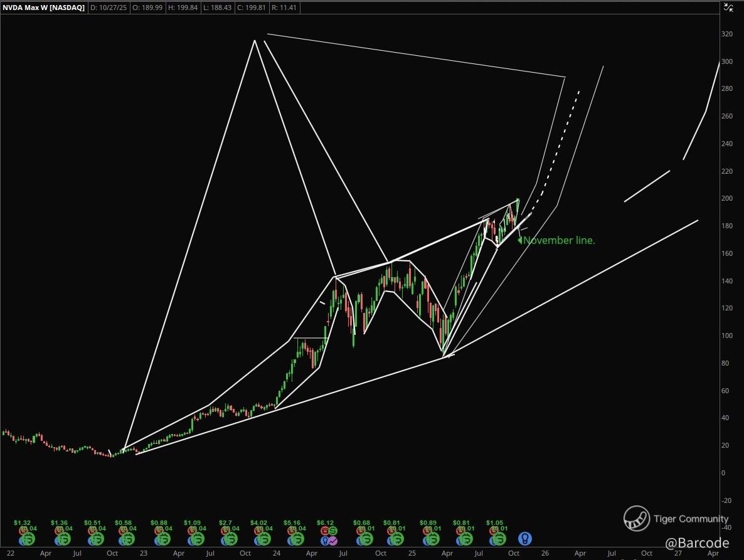Click the green dollar earnings icon under $1.32
Image resolution: width=744 pixels, height=560 pixels.
pyautogui.click(x=28, y=539)
